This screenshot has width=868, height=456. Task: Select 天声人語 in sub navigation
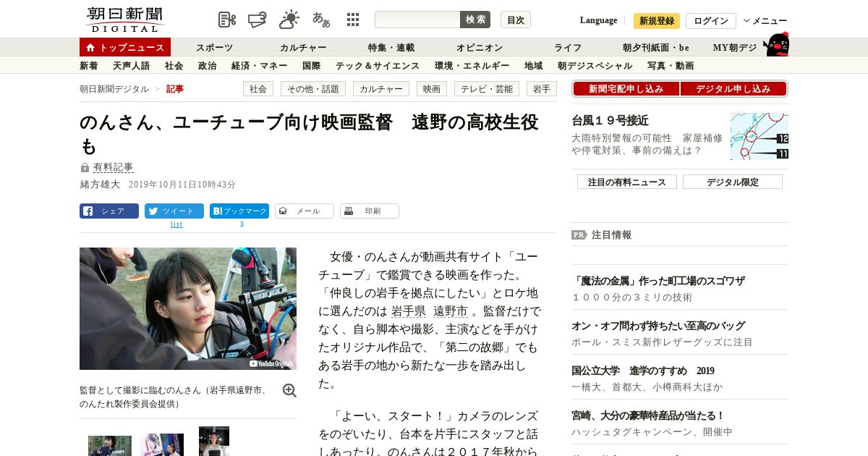coord(132,66)
